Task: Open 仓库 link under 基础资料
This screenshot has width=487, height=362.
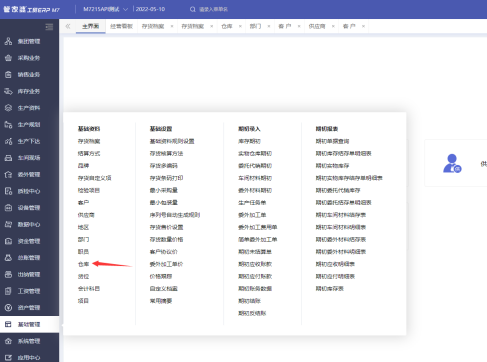Action: point(83,264)
